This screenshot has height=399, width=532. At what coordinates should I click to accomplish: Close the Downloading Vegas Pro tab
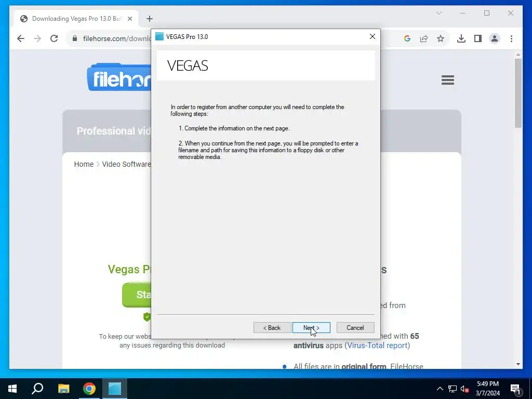point(129,19)
